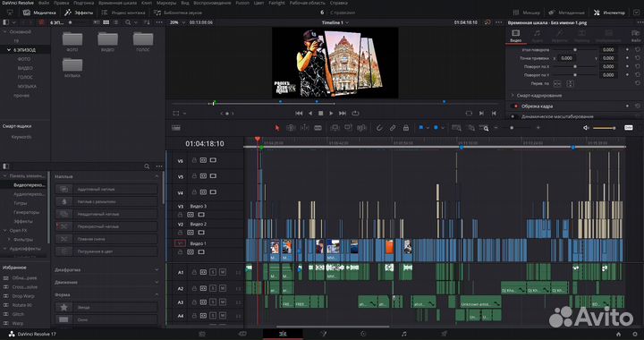This screenshot has height=340, width=644.
Task: Click the Insert Clip toolbar icon
Action: tap(335, 128)
